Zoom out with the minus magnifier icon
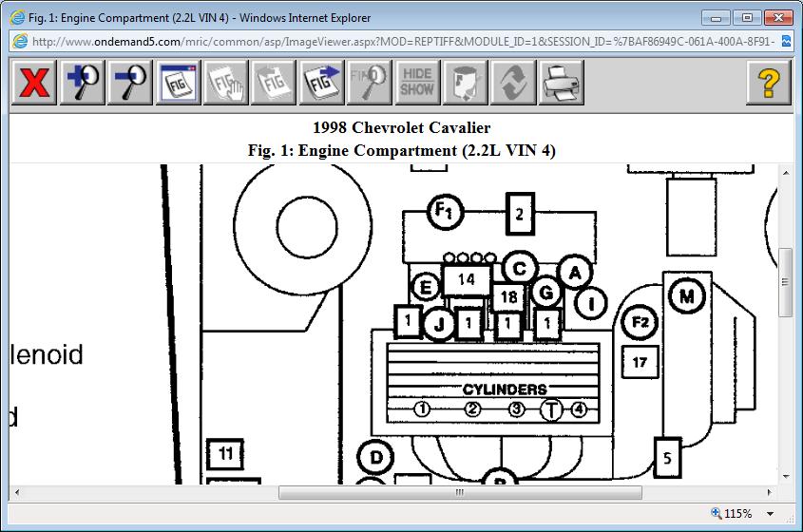The height and width of the screenshot is (532, 803). click(130, 83)
